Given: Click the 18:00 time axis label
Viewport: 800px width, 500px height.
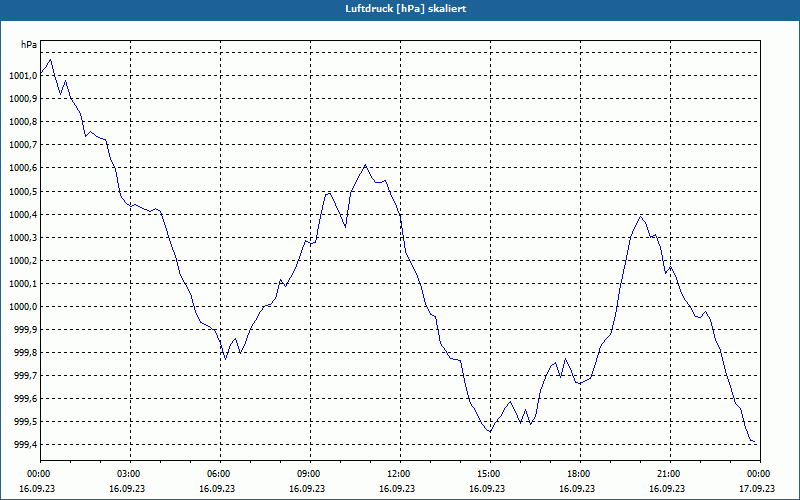Looking at the screenshot, I should [x=580, y=474].
